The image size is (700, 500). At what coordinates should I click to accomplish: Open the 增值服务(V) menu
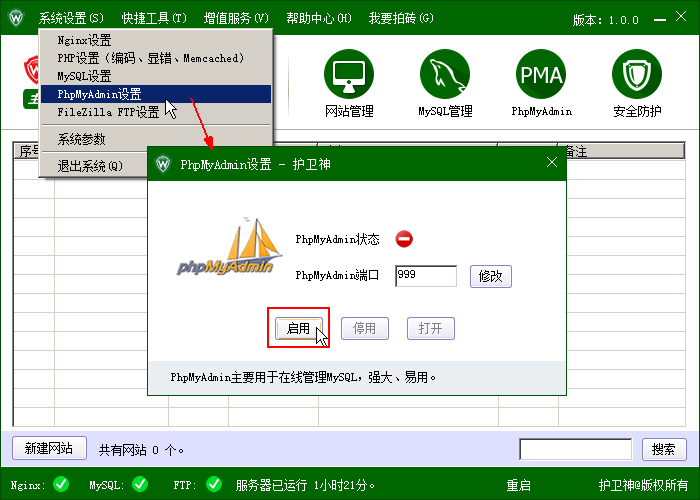tap(236, 18)
